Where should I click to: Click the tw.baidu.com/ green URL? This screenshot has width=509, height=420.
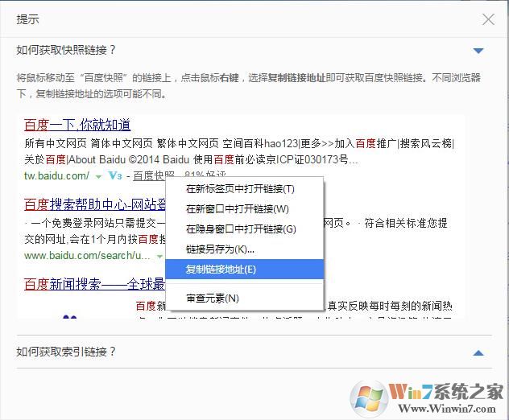click(x=56, y=175)
